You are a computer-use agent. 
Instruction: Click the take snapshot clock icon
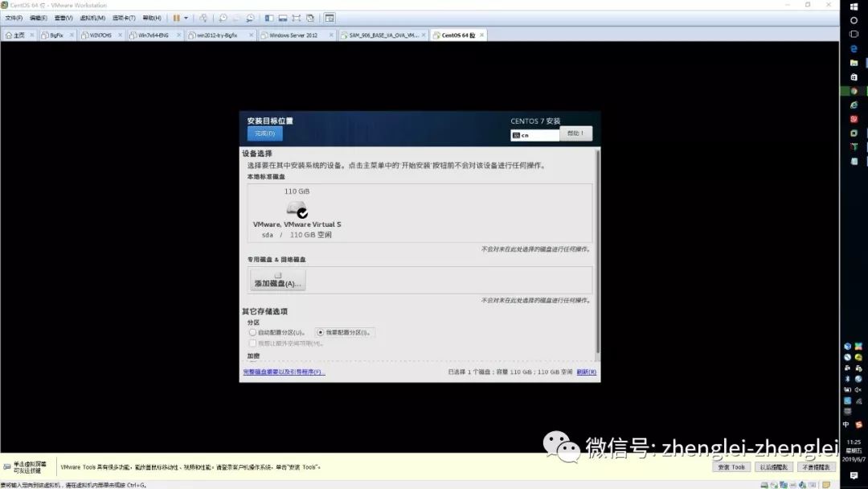click(x=223, y=18)
